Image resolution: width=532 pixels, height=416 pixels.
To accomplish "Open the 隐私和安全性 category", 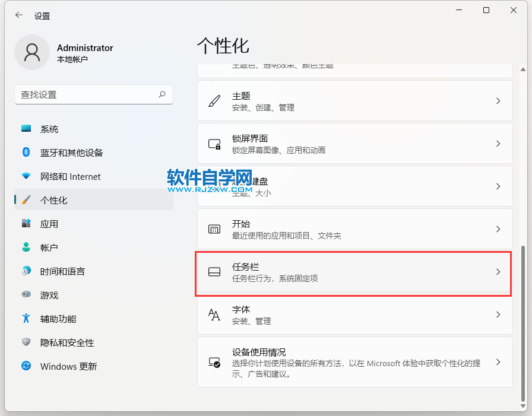I will tap(94, 342).
